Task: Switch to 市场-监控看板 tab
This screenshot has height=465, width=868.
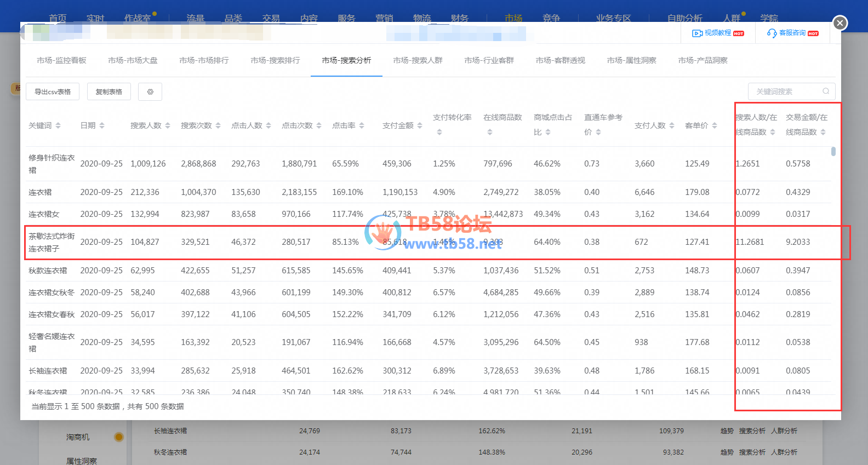Action: (x=61, y=60)
